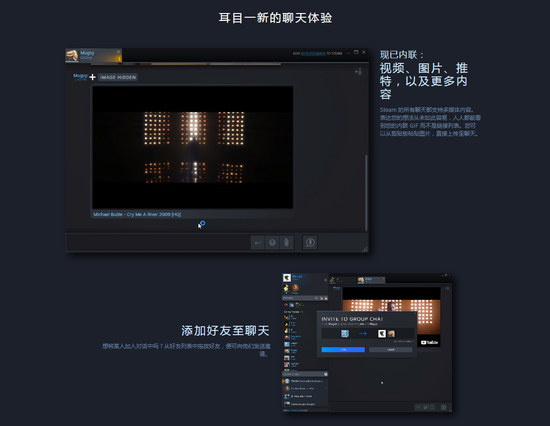Play the embedded Michael Buble video preview
The width and height of the screenshot is (550, 426).
(x=192, y=147)
